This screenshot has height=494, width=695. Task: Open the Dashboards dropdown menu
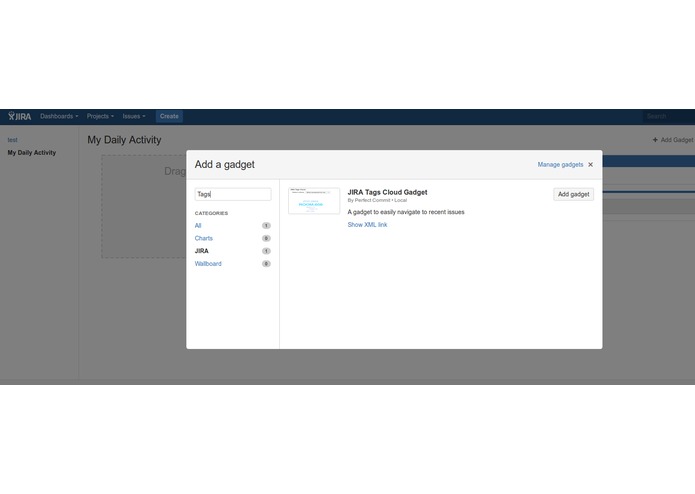click(x=59, y=116)
